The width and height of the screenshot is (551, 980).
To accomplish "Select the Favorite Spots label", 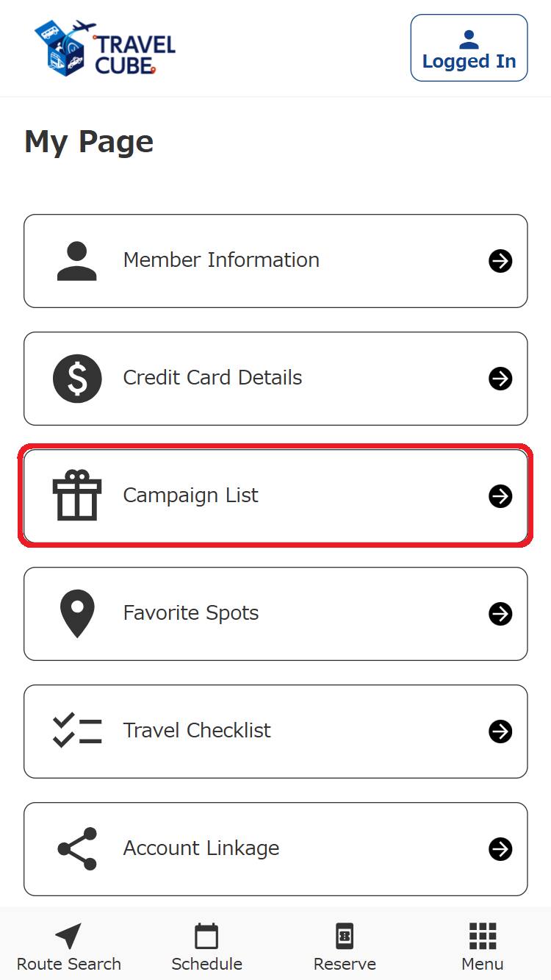I will tap(191, 613).
